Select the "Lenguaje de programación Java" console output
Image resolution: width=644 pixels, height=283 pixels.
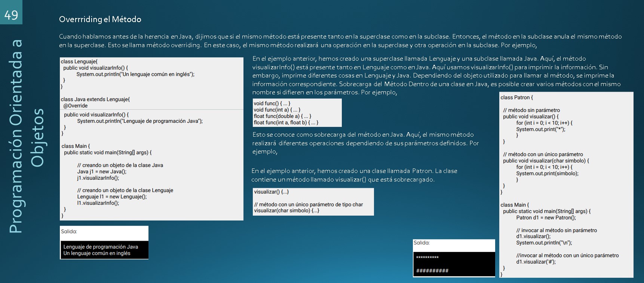[x=101, y=247]
